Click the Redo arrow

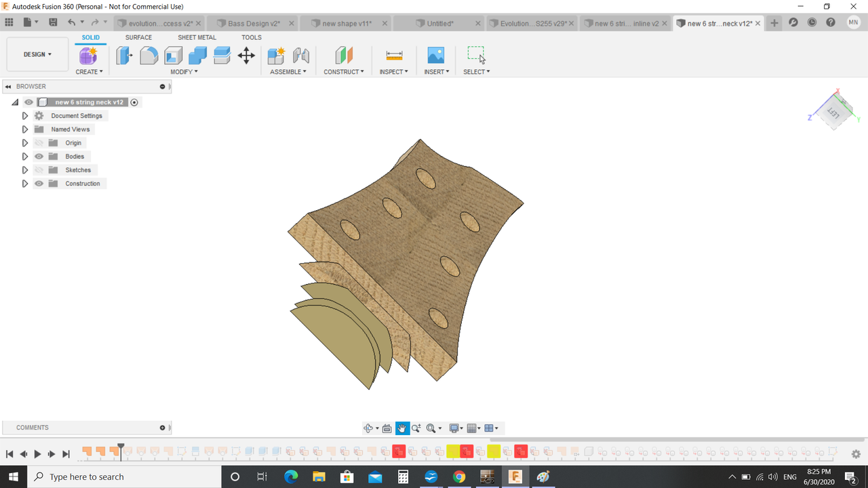[x=95, y=23]
